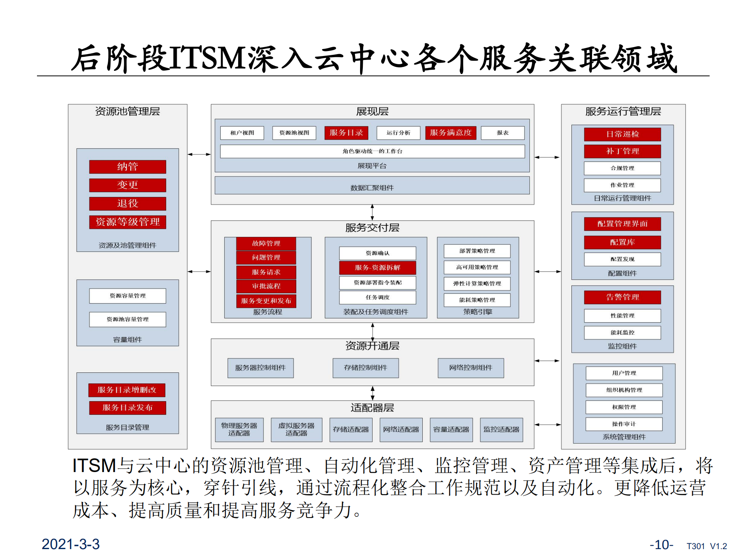This screenshot has width=747, height=560.
Task: Expand the 策略引擎 panel
Action: coord(478,311)
